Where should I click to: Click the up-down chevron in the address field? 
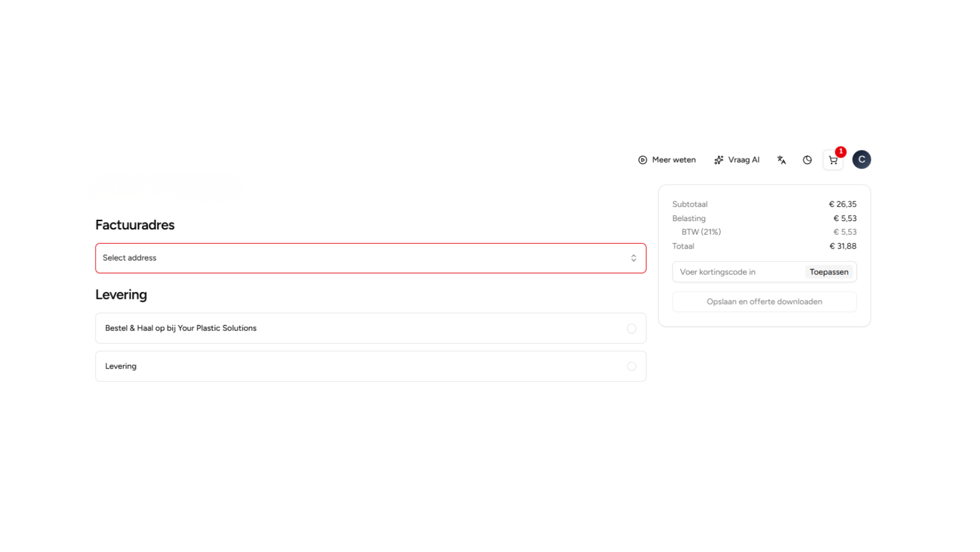point(633,258)
